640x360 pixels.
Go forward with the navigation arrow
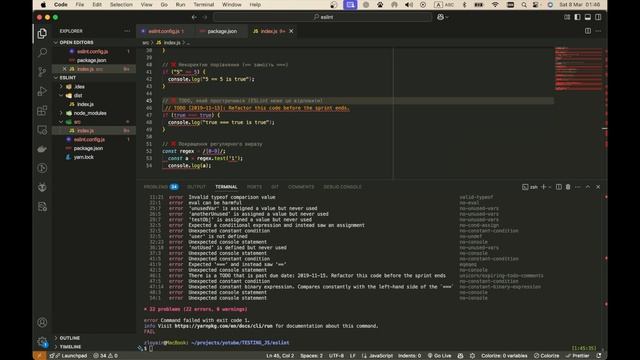205,17
